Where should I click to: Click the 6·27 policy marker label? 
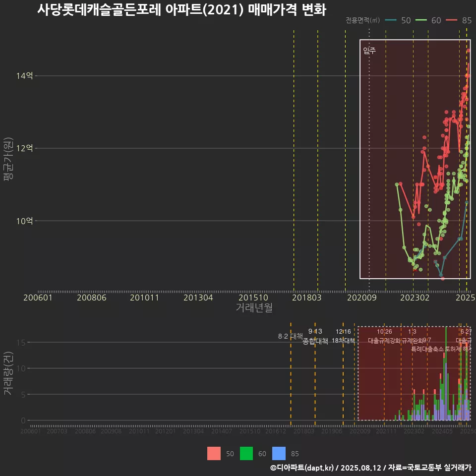click(x=466, y=332)
